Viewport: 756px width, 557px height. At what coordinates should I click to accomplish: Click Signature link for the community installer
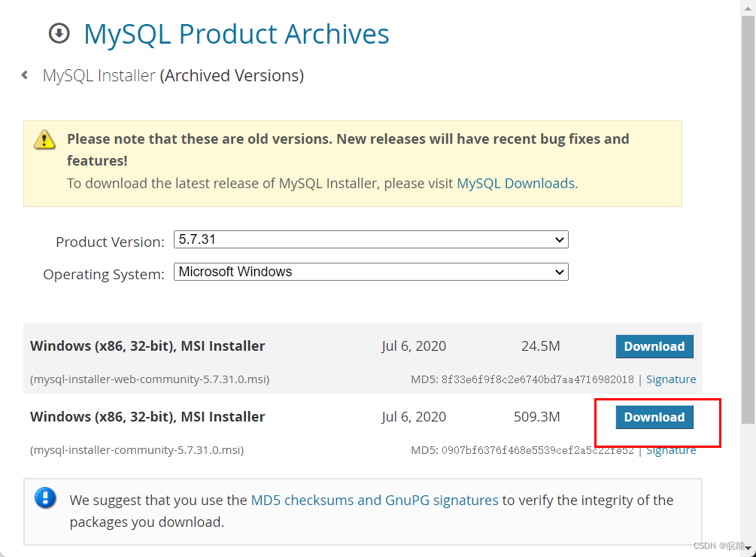[671, 449]
